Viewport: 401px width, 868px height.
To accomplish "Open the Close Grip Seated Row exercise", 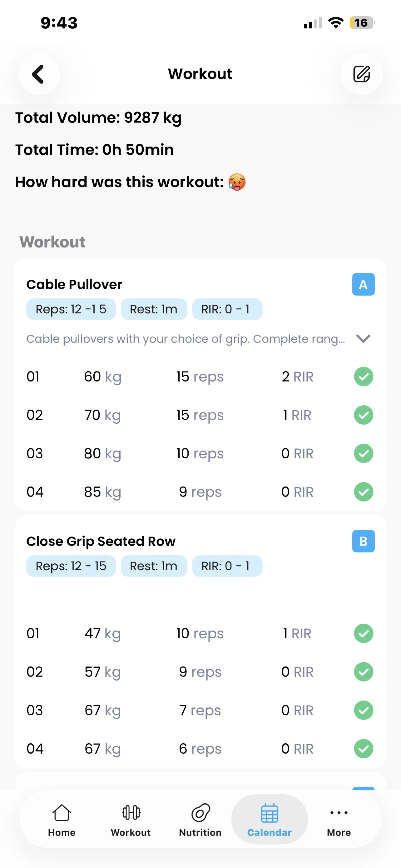I will [101, 541].
